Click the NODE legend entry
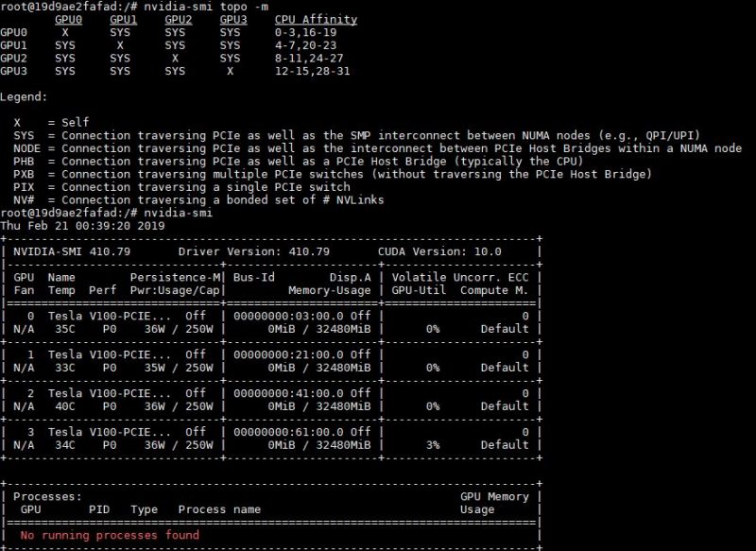 pos(377,148)
